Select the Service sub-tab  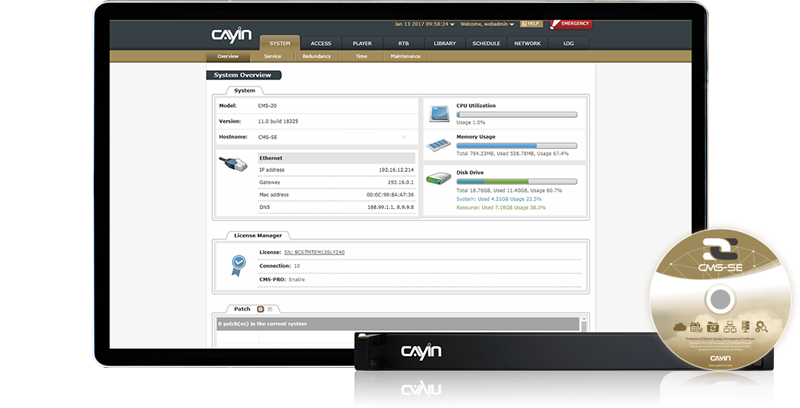(x=272, y=56)
